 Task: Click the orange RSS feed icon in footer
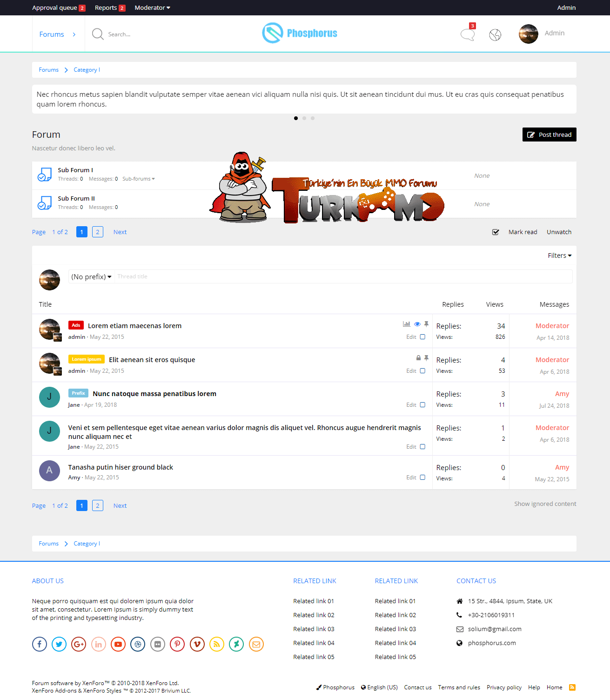click(572, 687)
